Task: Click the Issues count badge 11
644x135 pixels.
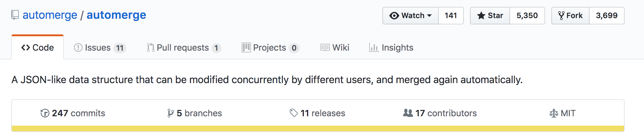Action: tap(120, 48)
